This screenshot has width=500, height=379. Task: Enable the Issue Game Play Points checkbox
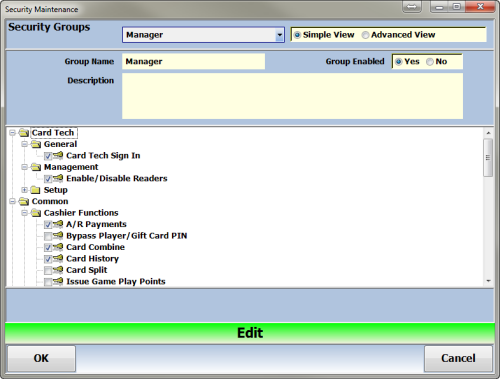click(48, 282)
